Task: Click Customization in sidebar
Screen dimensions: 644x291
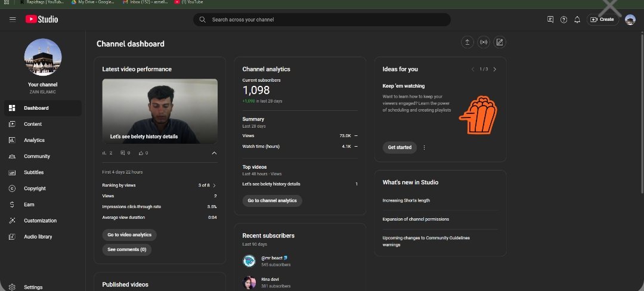Action: (43, 221)
